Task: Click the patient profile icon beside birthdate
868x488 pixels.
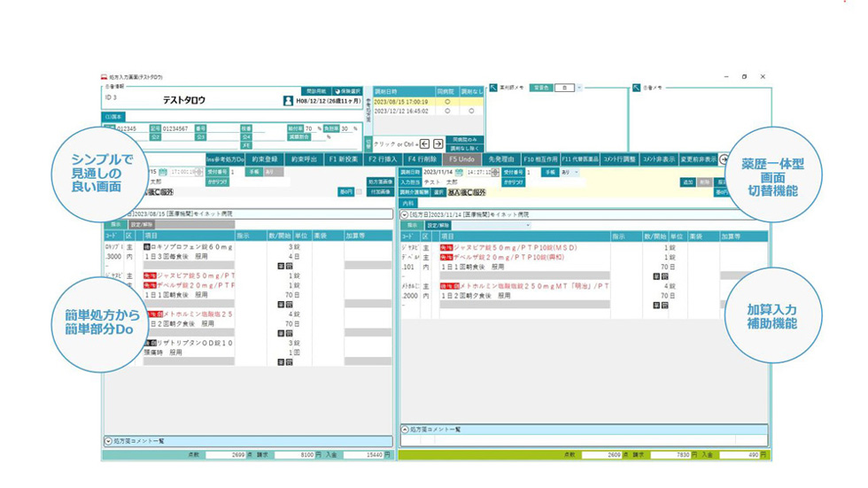Action: 288,102
